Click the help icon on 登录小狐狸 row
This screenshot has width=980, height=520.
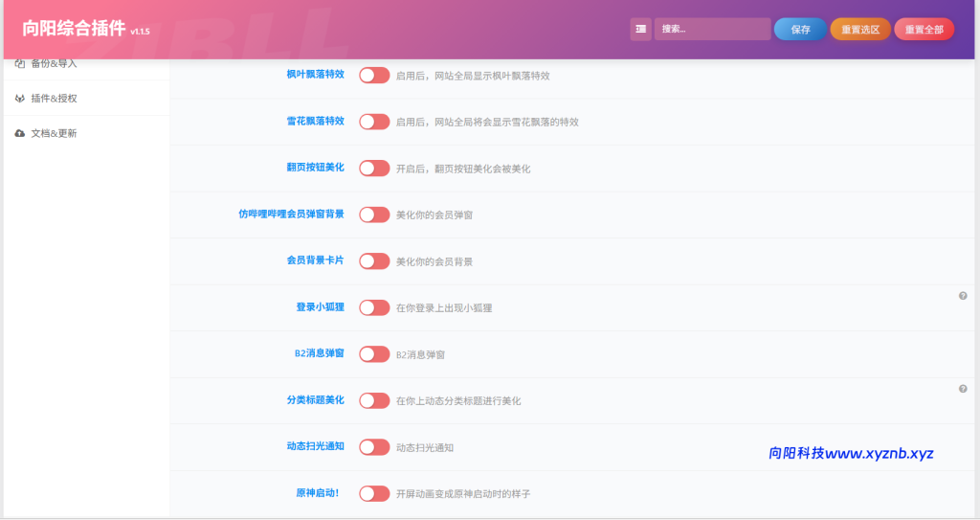pyautogui.click(x=963, y=296)
